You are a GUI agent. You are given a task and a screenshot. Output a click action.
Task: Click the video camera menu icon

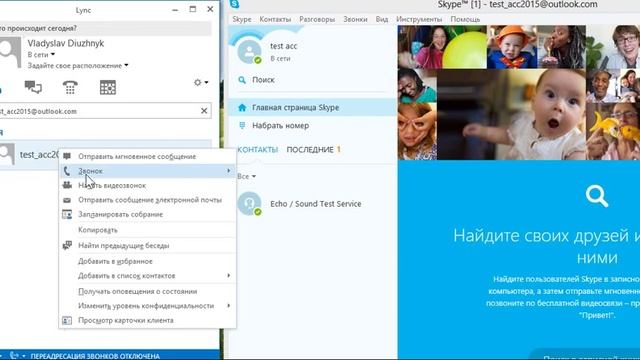click(67, 185)
